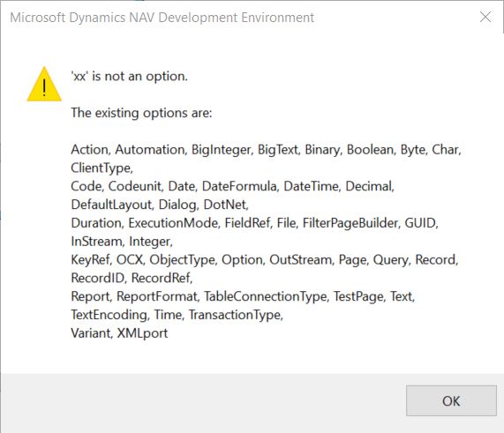Click the word "DefaultLayout" in the list

pyautogui.click(x=111, y=205)
